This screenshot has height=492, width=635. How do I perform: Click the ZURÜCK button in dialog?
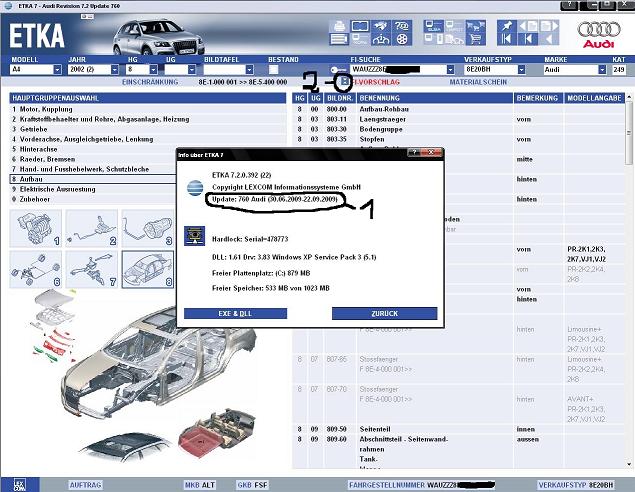pos(384,313)
